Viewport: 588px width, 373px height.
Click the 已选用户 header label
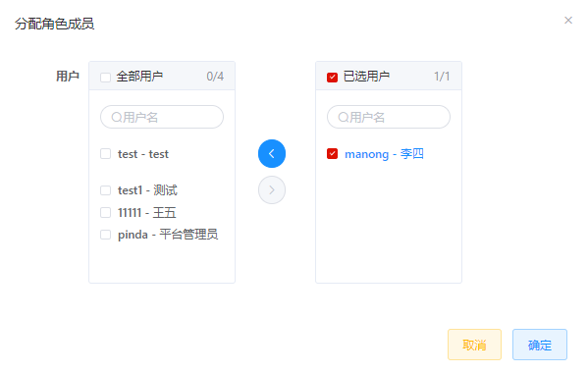tap(366, 77)
